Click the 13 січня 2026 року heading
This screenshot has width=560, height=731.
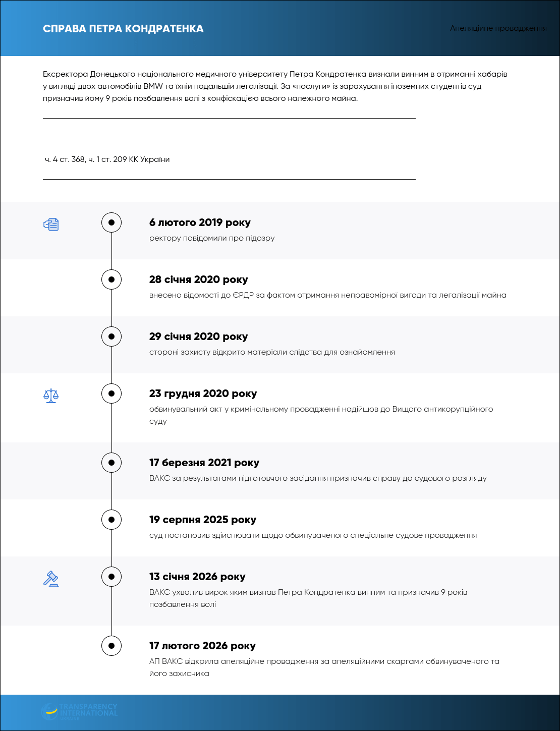tap(197, 577)
